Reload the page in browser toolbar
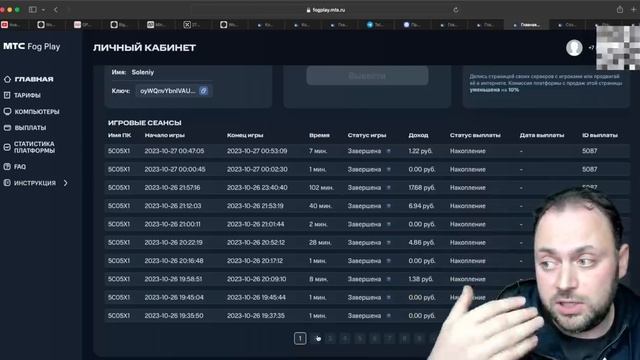Viewport: 640px width, 360px height. pos(456,10)
